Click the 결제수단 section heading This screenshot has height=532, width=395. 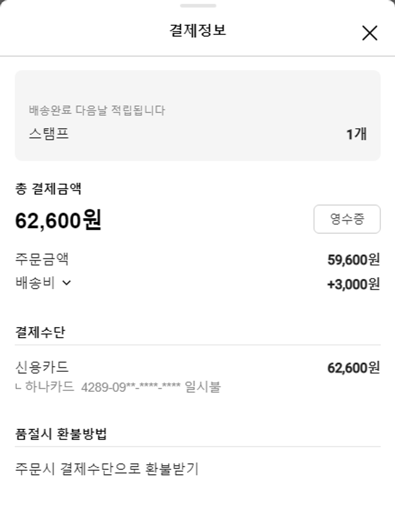coord(40,332)
